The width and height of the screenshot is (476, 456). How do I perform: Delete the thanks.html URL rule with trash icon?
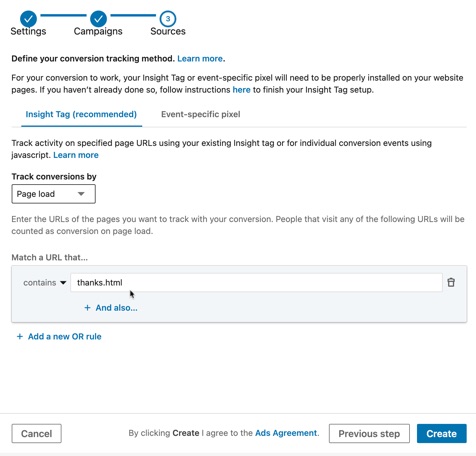pos(451,282)
